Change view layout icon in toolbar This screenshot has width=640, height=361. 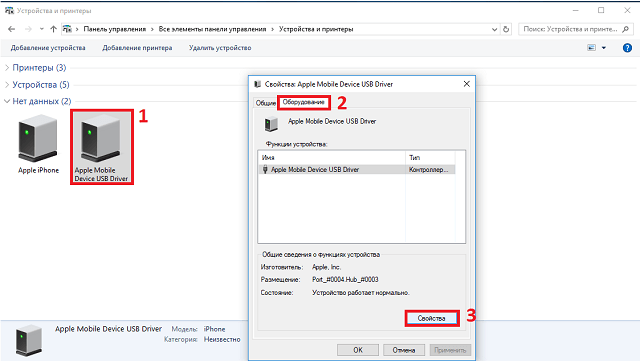pos(591,48)
